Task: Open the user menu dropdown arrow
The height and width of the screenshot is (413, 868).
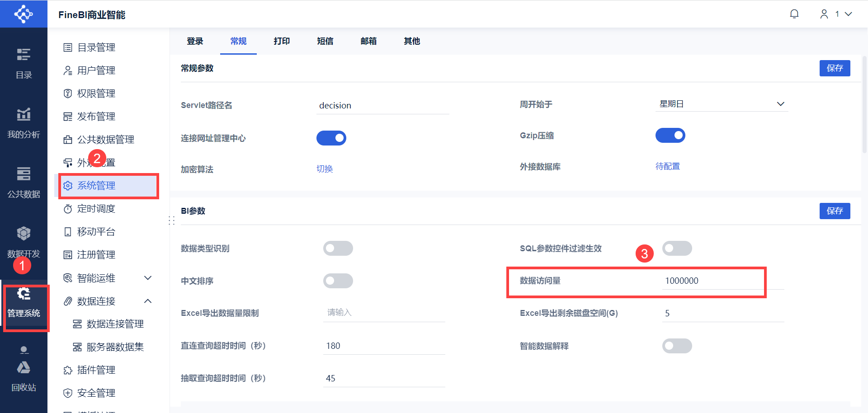Action: [x=849, y=14]
